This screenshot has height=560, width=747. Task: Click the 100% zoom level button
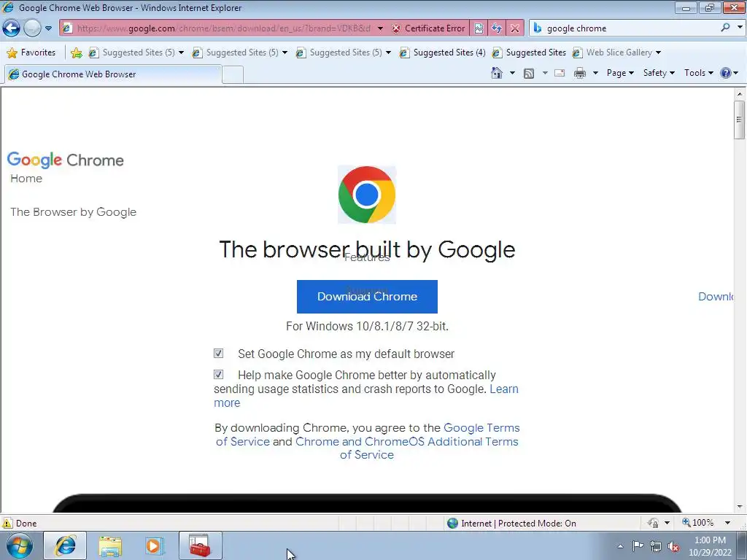pyautogui.click(x=698, y=523)
